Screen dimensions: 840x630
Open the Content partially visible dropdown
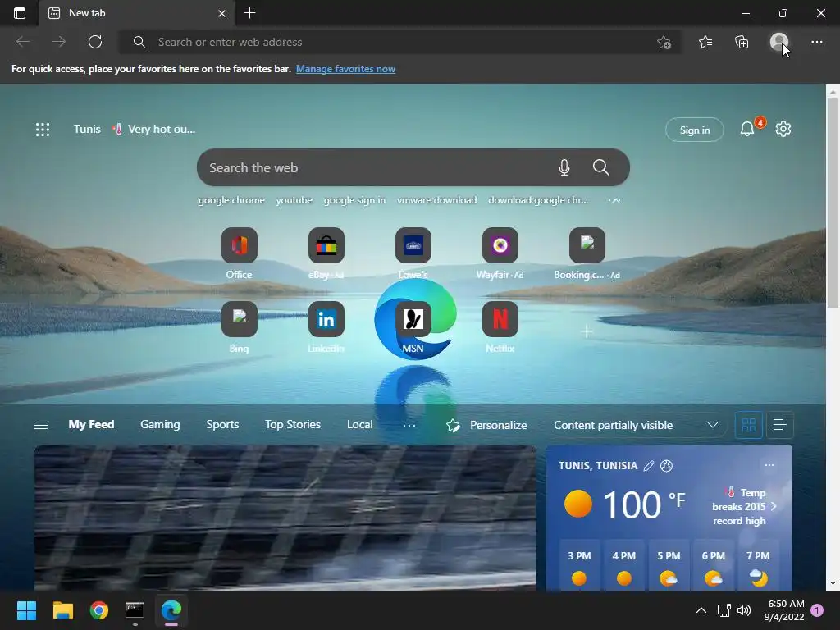pos(636,426)
